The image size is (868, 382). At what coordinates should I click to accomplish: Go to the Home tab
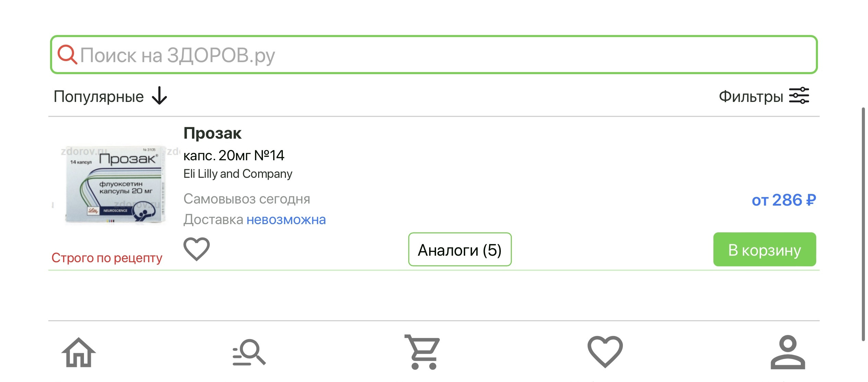(x=79, y=352)
